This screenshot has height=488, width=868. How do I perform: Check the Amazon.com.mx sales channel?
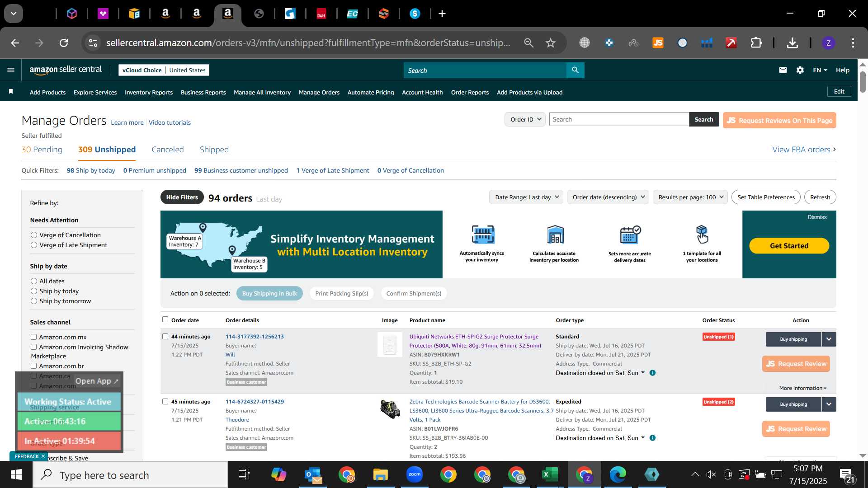[x=33, y=337]
